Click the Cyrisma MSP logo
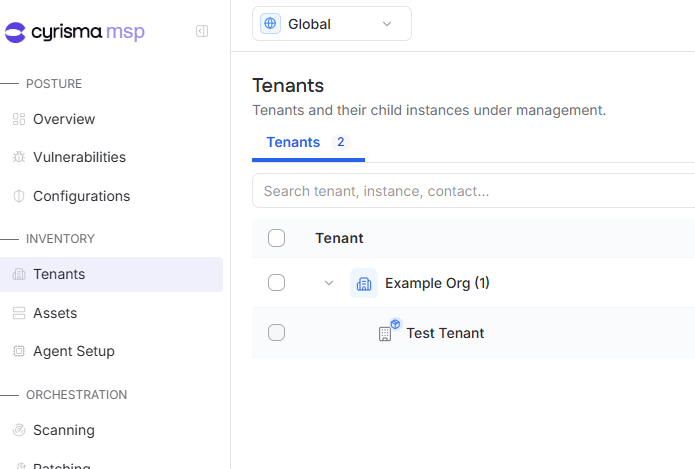695x469 pixels. point(74,32)
